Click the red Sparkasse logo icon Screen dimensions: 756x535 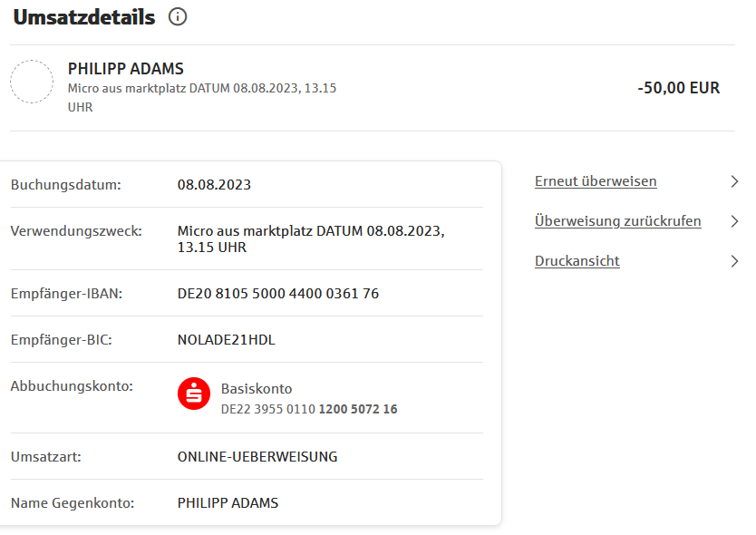click(x=193, y=394)
